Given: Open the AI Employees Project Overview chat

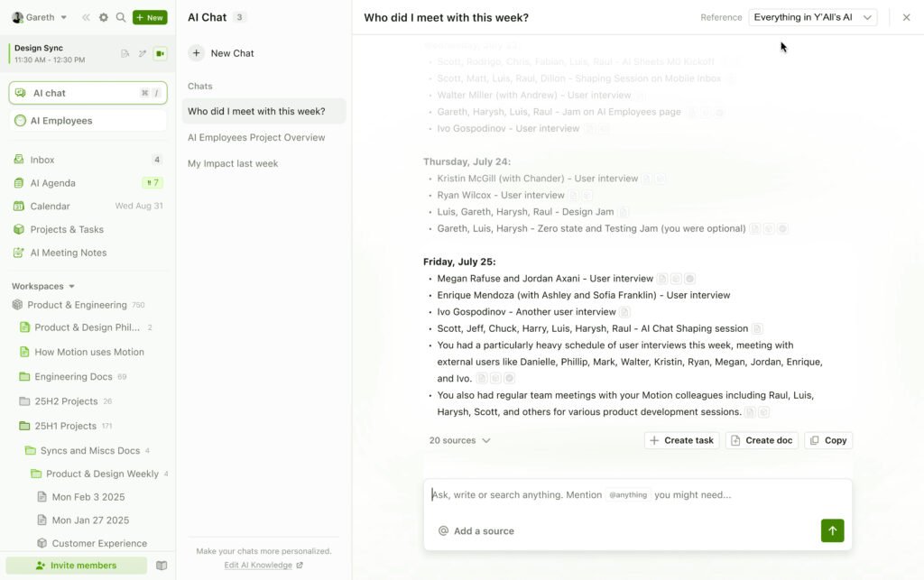Looking at the screenshot, I should coord(256,137).
